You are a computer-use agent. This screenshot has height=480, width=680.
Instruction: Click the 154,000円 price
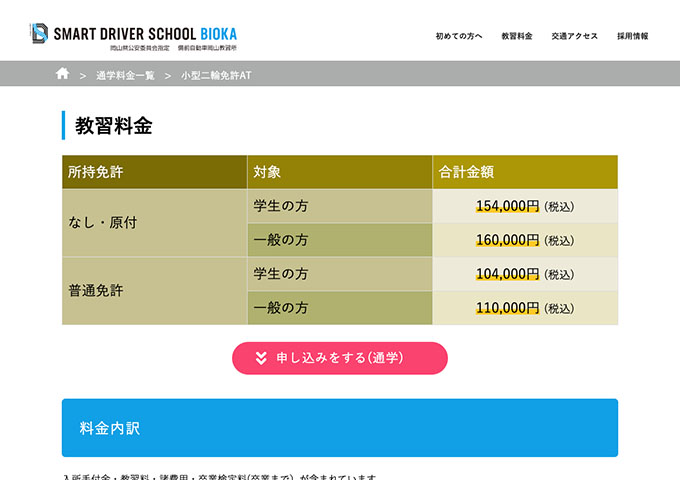pyautogui.click(x=507, y=206)
